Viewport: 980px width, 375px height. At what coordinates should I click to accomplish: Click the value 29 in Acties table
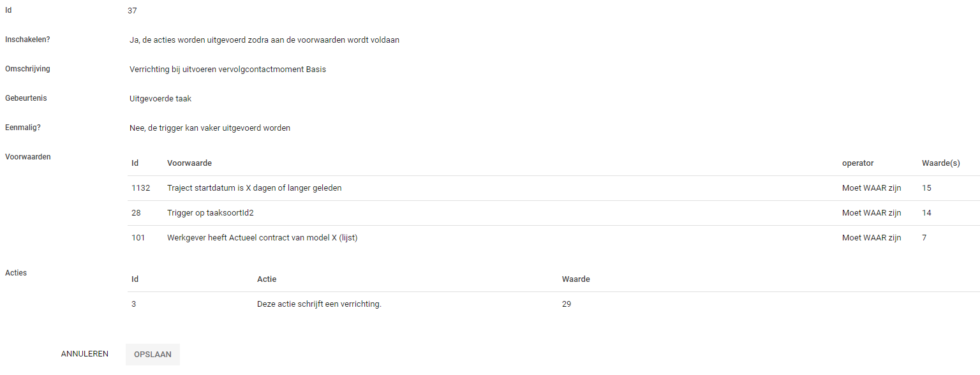[x=567, y=304]
